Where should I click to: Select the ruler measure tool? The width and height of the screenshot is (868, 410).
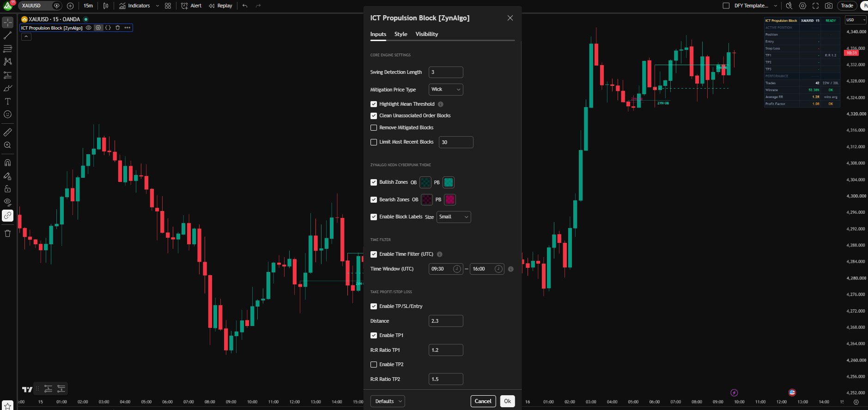tap(7, 132)
